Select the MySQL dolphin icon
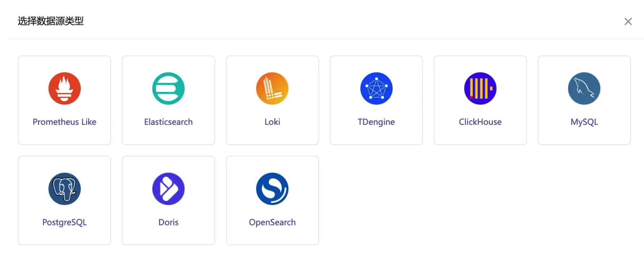This screenshot has height=262, width=644. coord(584,89)
